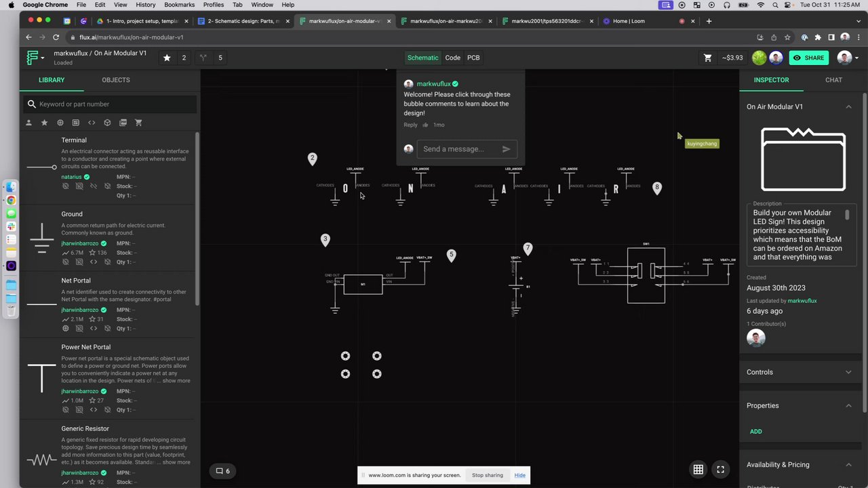Stop sharing the Loom screen

487,475
